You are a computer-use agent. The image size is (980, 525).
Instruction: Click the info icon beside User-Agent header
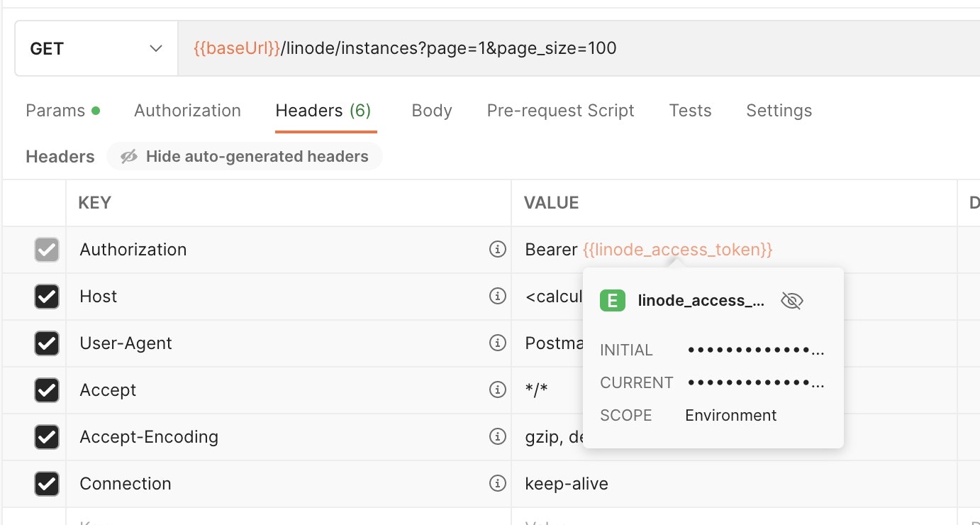point(498,343)
